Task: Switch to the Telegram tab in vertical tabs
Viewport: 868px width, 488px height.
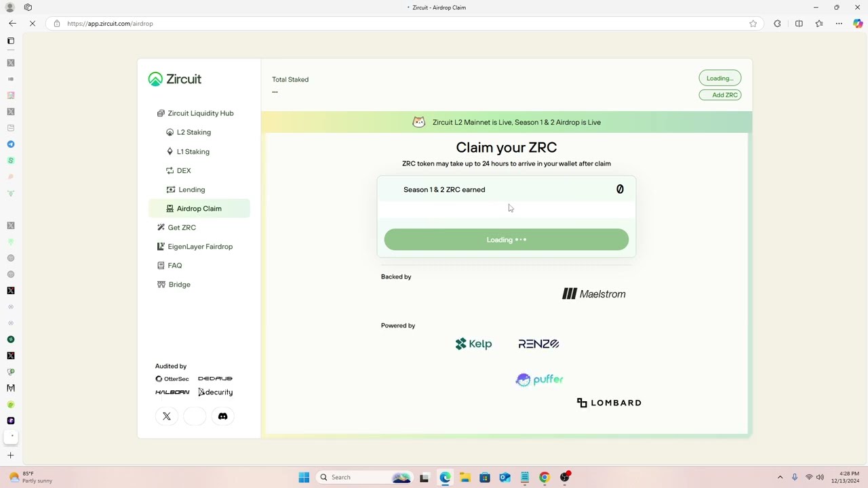Action: click(11, 144)
